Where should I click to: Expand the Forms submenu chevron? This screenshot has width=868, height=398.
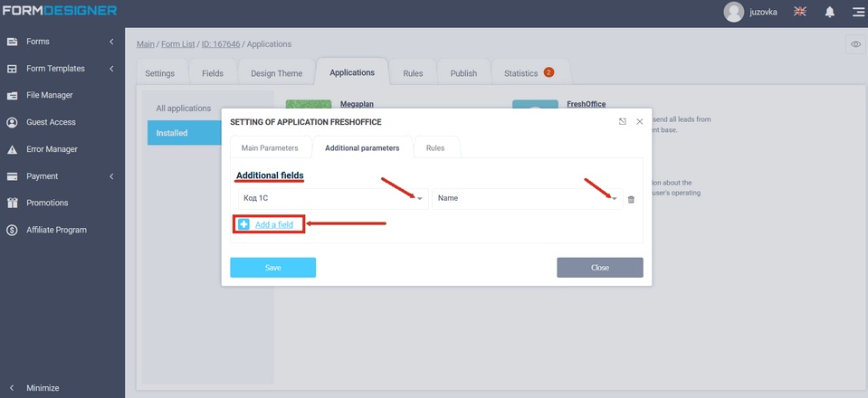[111, 42]
